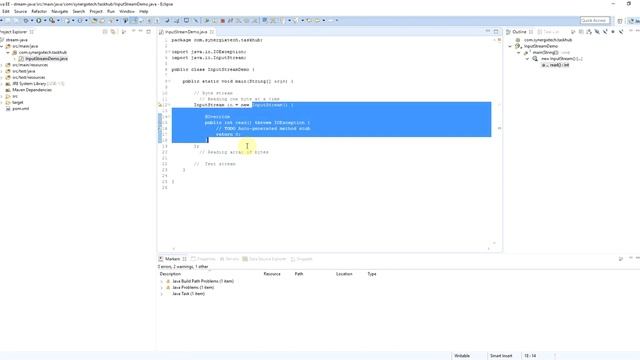The height and width of the screenshot is (360, 640).
Task: Click inside the Quick Access field
Action: [595, 20]
